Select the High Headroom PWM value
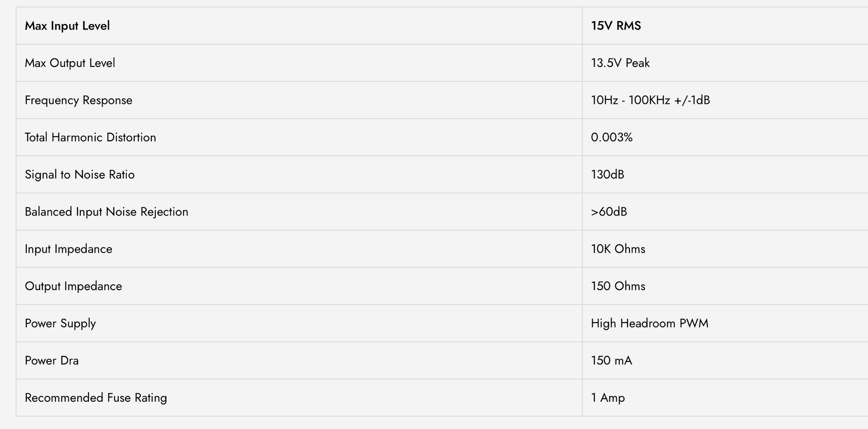The height and width of the screenshot is (429, 868). [649, 323]
